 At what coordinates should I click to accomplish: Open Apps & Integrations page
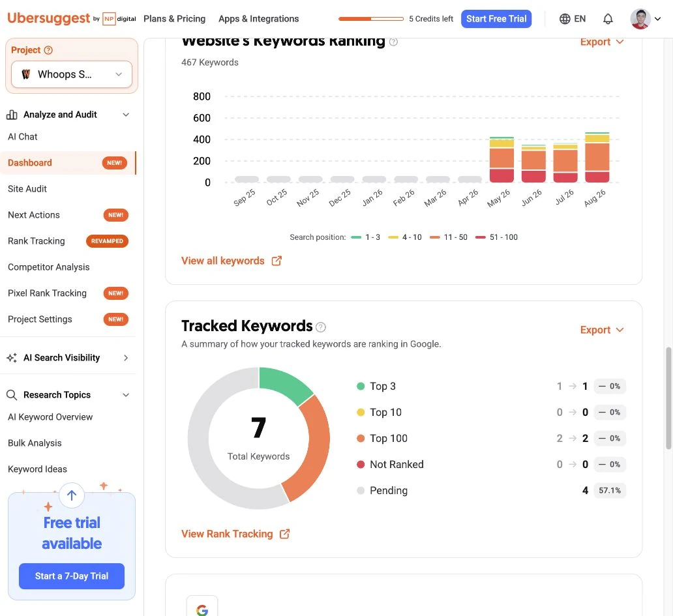click(258, 19)
